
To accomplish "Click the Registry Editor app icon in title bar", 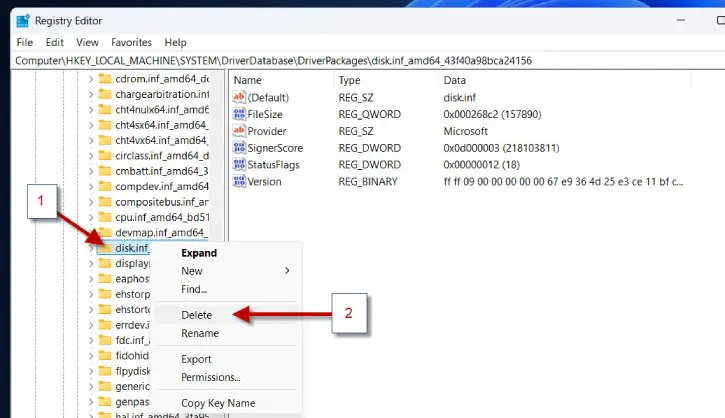I will click(23, 21).
